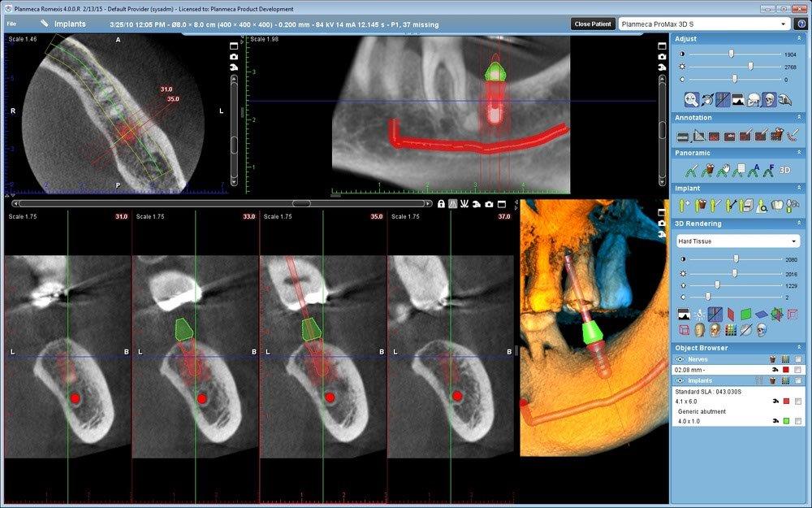Click the green color swatch for 4.0 x 1.0 abutment
The image size is (812, 508).
(786, 421)
